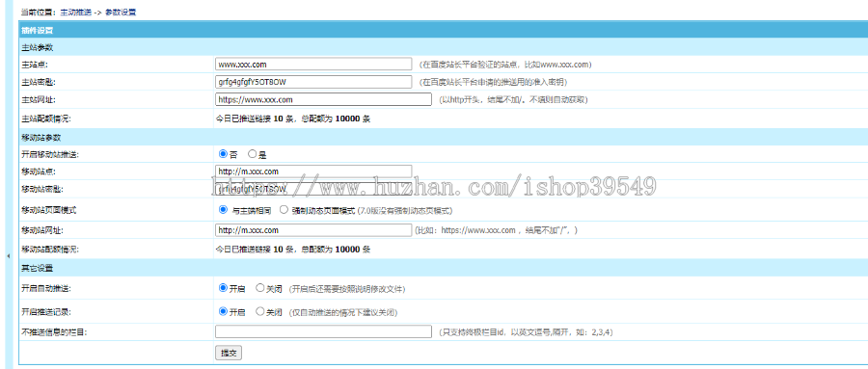Click hint 只支持终极栏目id，以英文逗号隔开
This screenshot has height=369, width=868.
[526, 332]
